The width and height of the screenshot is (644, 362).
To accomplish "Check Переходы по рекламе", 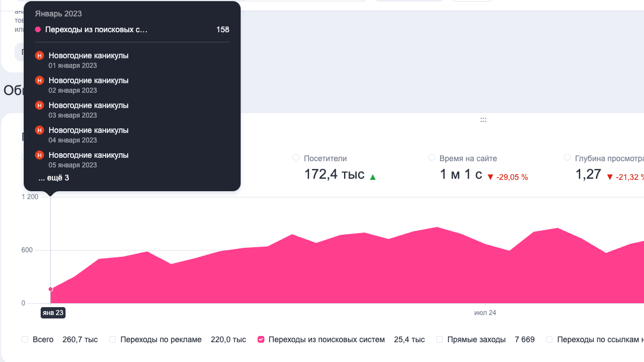I will coord(112,339).
